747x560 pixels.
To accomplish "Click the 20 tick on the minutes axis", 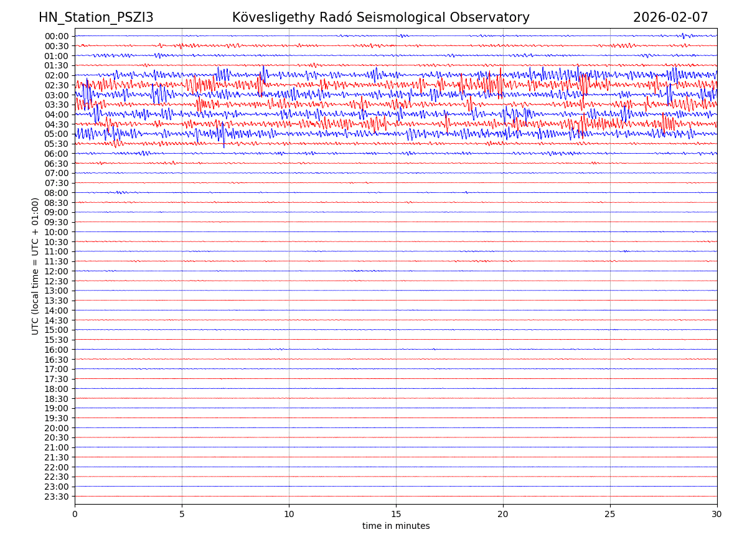I will pos(503,515).
